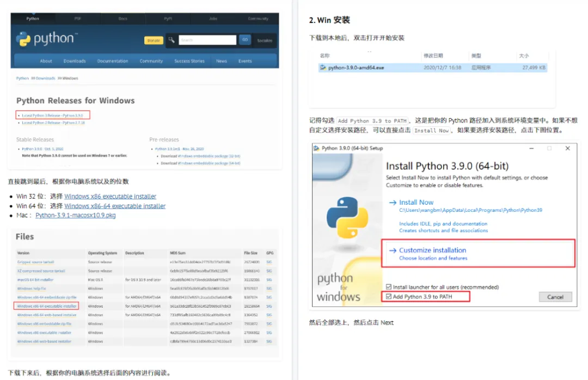This screenshot has height=380, width=588.
Task: Open Documentation in the navigation bar
Action: click(113, 61)
